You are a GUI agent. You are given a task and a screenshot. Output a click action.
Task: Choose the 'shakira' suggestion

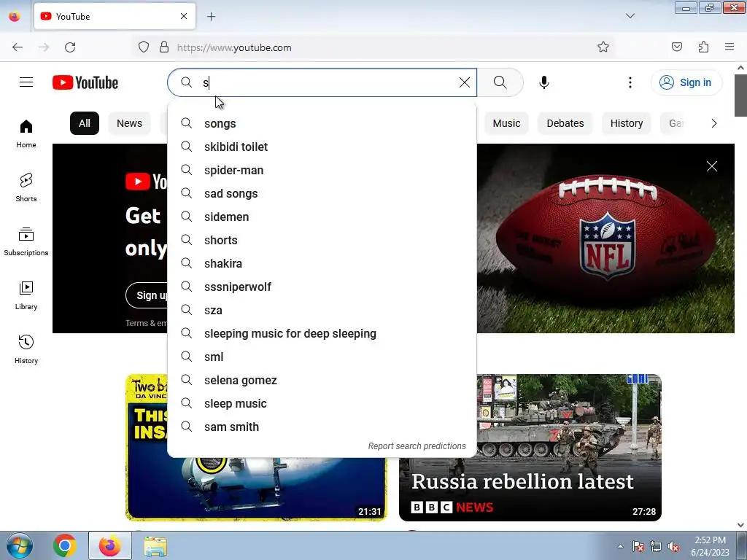coord(322,263)
